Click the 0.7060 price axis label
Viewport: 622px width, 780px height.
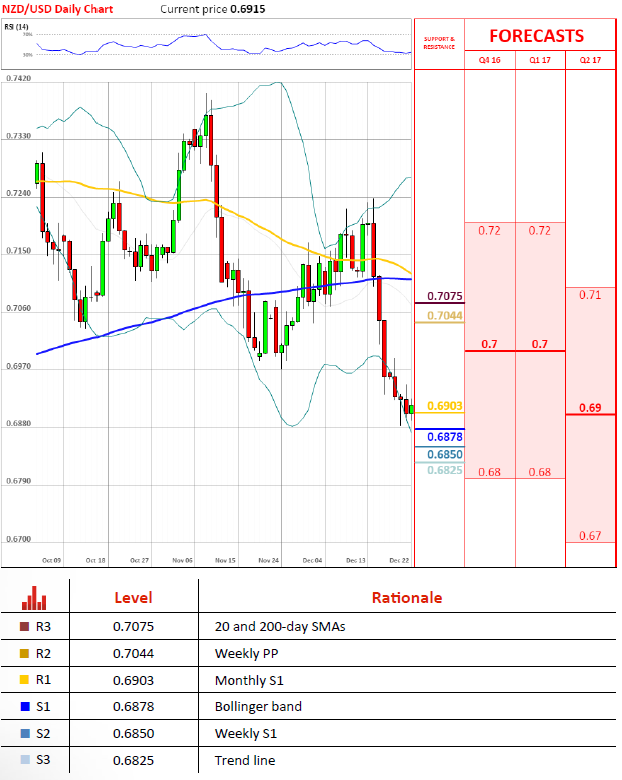tap(18, 308)
